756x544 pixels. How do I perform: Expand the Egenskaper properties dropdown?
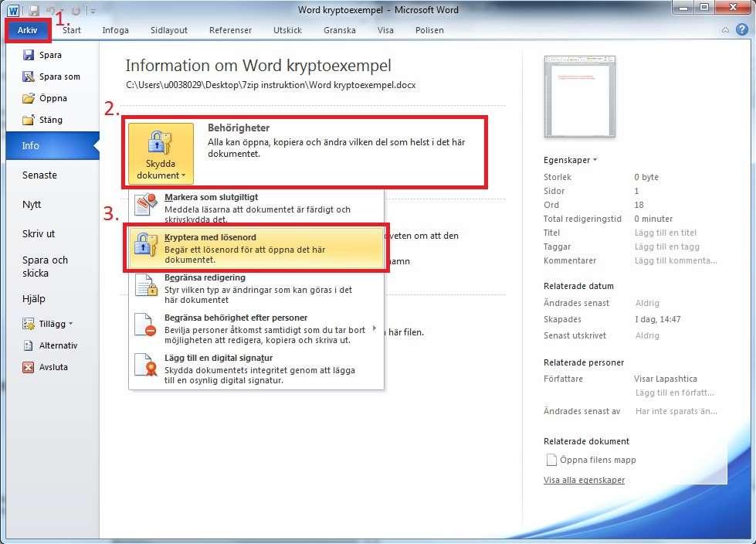[571, 160]
